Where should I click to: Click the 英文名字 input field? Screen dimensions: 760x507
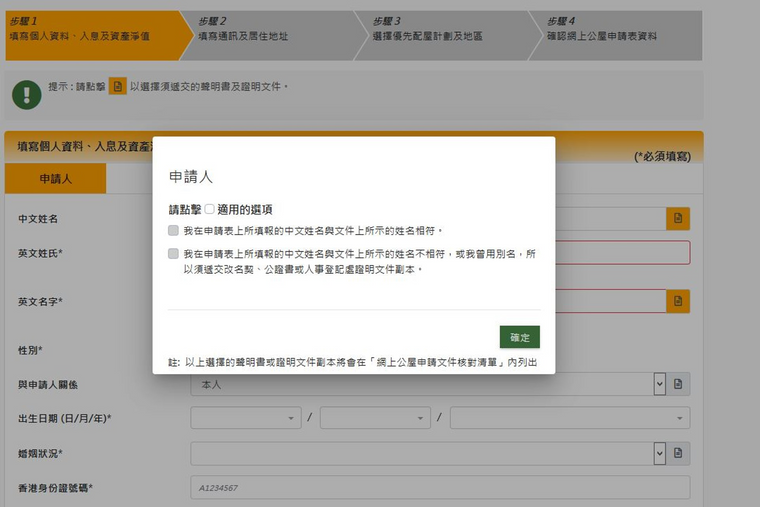point(611,301)
